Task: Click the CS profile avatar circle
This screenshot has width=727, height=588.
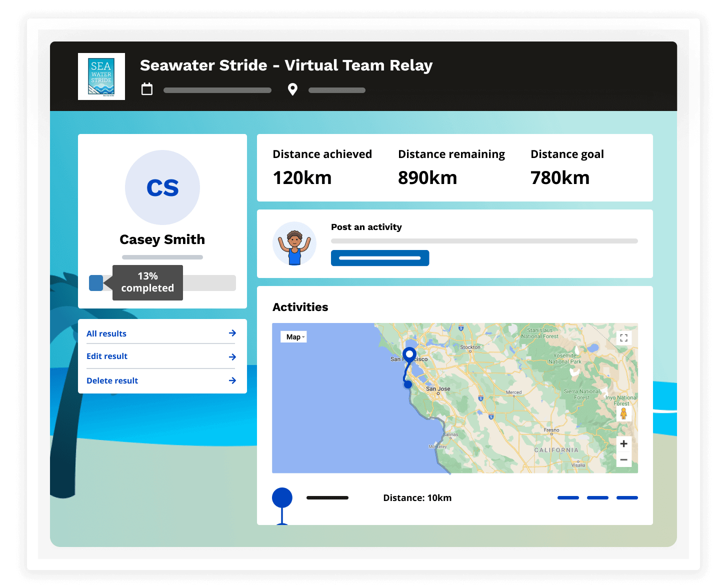Action: coord(162,187)
